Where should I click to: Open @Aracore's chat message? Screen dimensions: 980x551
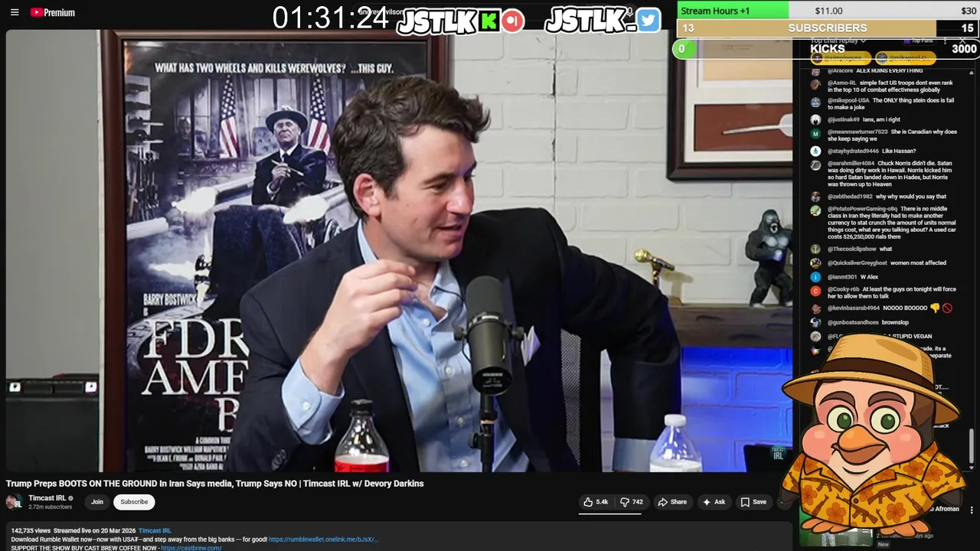(x=874, y=70)
